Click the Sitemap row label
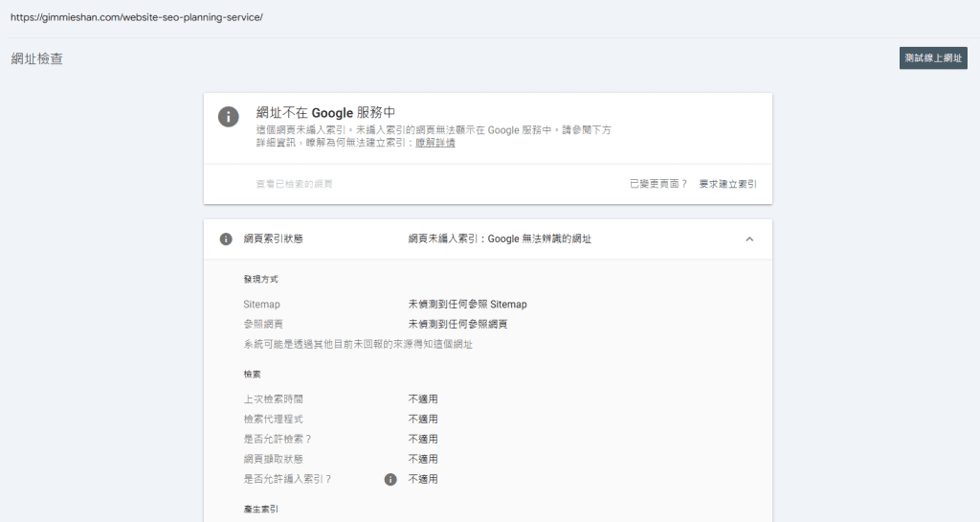Viewport: 980px width, 522px height. [x=262, y=305]
